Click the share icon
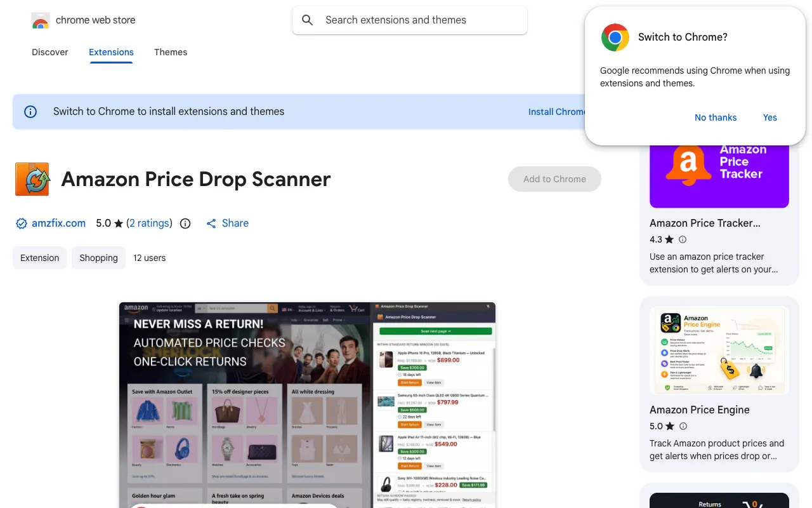 tap(211, 224)
